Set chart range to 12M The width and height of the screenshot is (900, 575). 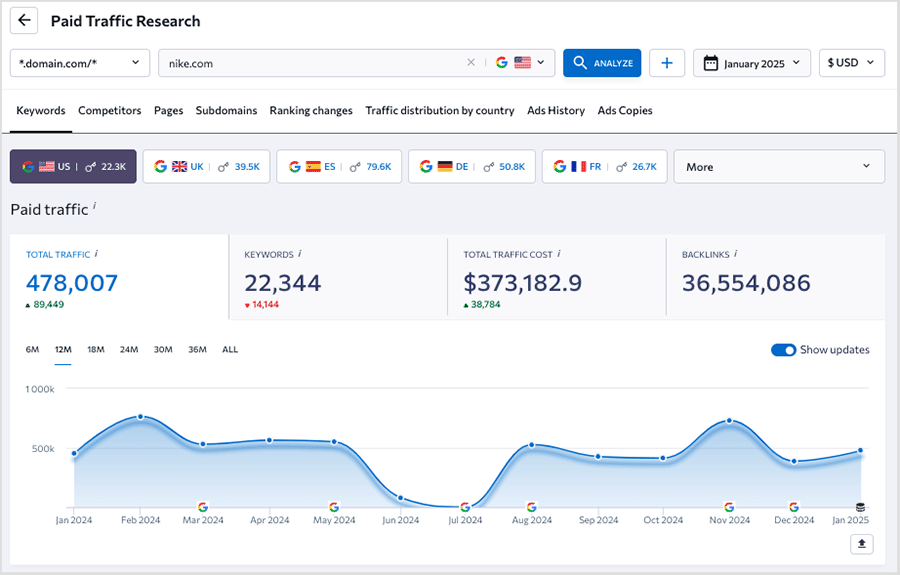pyautogui.click(x=63, y=349)
